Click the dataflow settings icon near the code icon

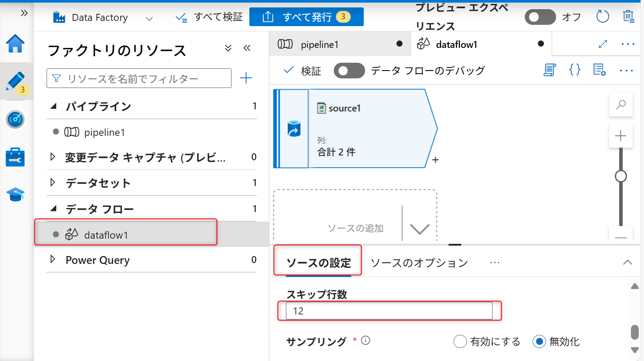[x=600, y=70]
